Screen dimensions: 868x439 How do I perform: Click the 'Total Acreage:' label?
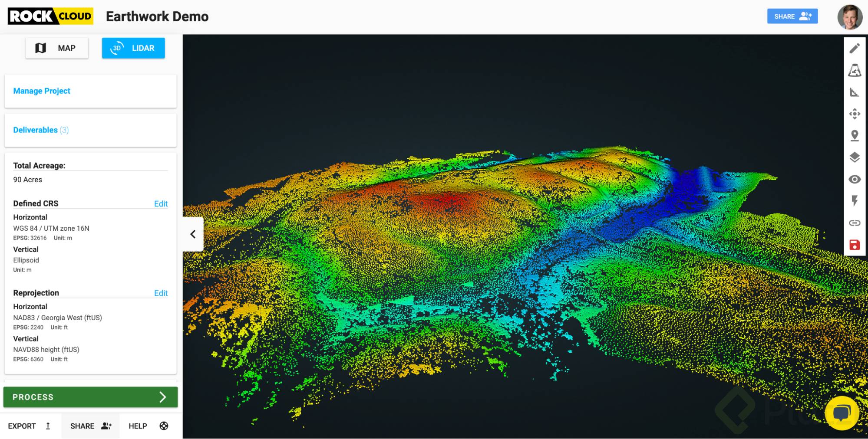(x=39, y=166)
